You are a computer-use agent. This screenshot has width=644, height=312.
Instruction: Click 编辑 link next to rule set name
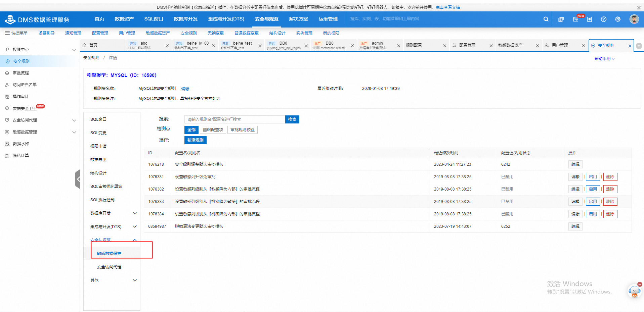(185, 89)
